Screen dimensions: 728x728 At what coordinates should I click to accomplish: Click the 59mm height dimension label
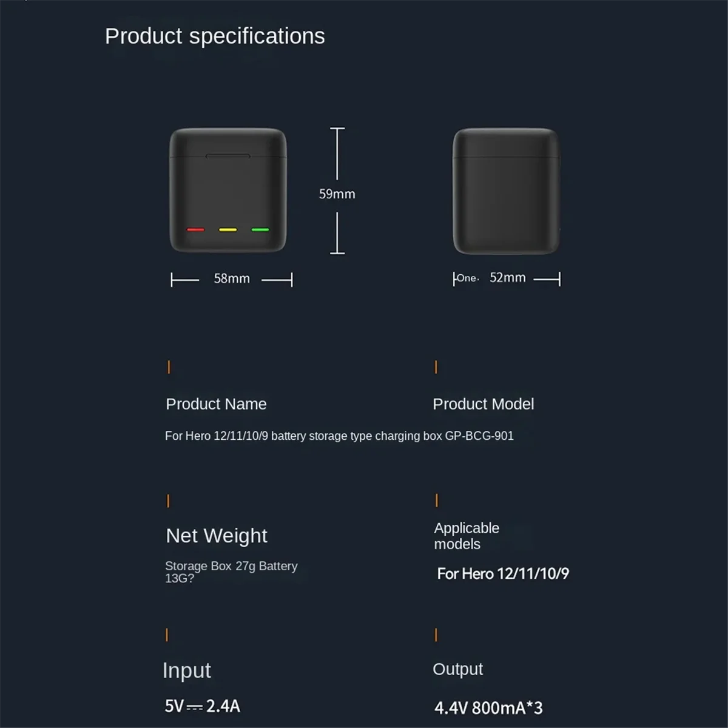click(337, 194)
